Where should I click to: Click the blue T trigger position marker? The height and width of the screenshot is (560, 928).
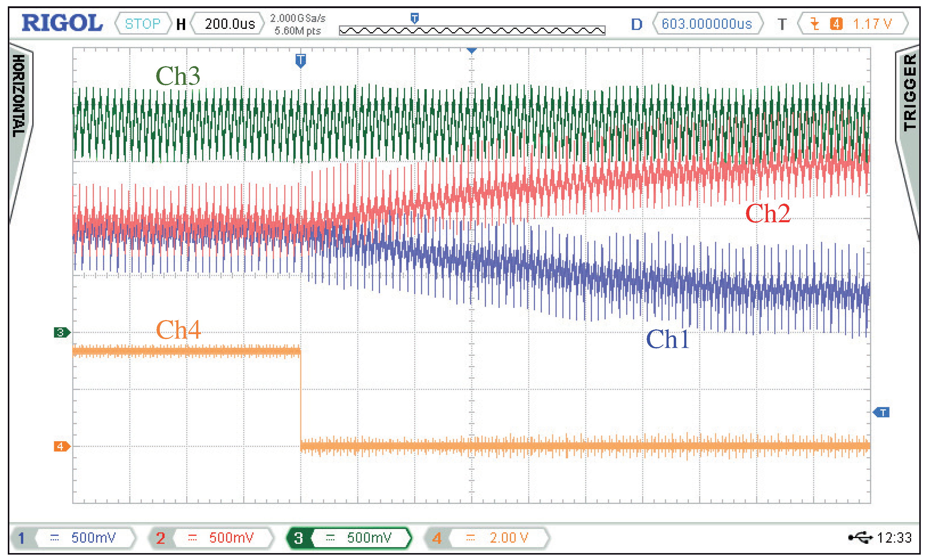coord(300,60)
